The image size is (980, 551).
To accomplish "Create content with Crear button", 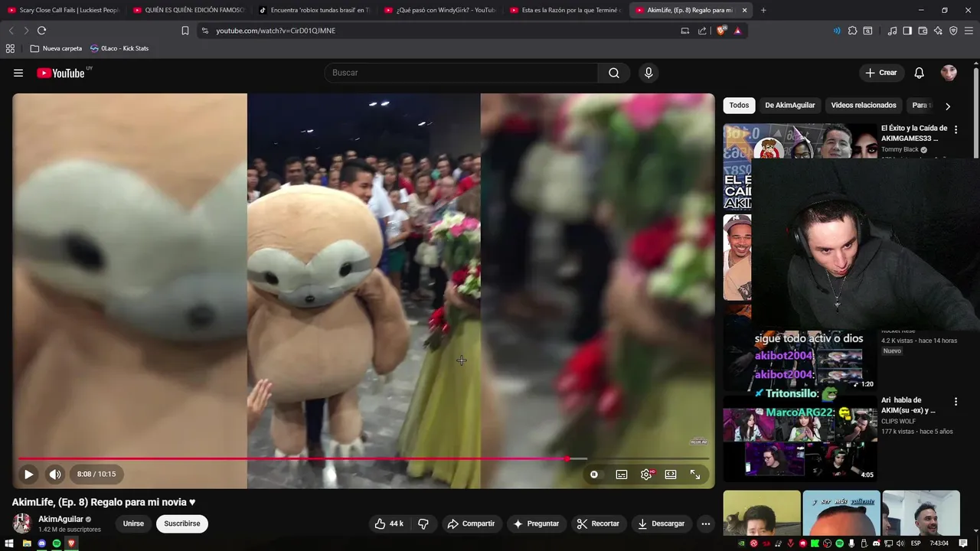I will (x=880, y=73).
